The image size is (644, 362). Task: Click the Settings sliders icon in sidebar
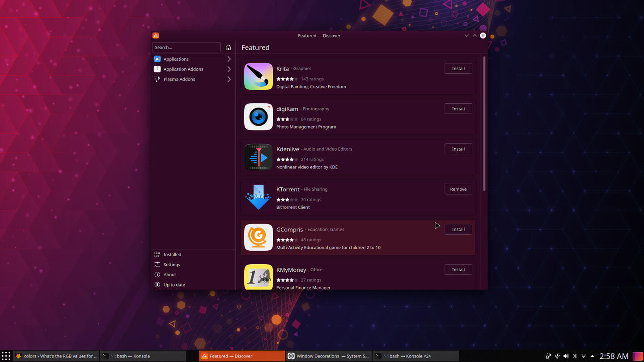157,265
